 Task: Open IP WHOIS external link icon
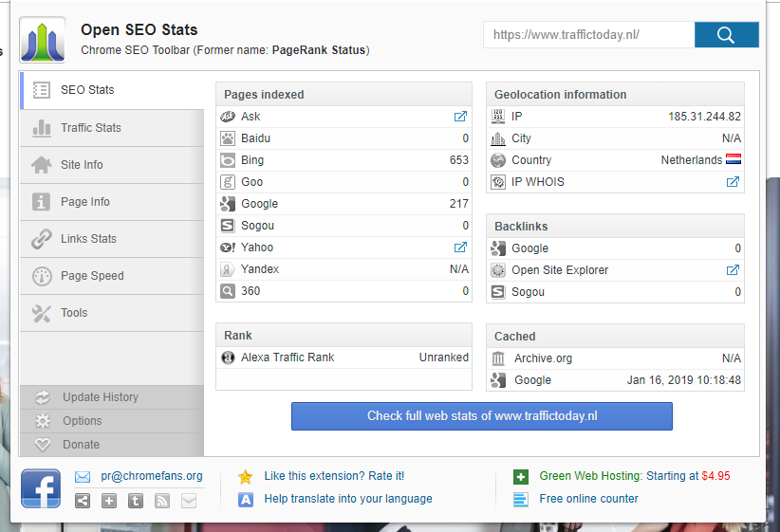point(733,182)
